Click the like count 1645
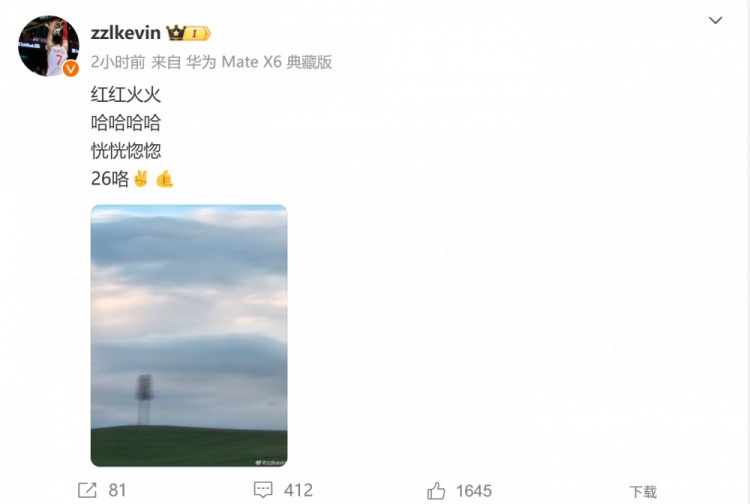The height and width of the screenshot is (504, 750). [x=474, y=491]
